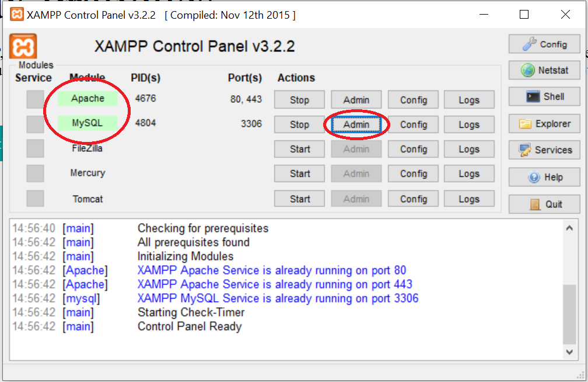
Task: Open the Apache Config dropdown
Action: (x=413, y=100)
